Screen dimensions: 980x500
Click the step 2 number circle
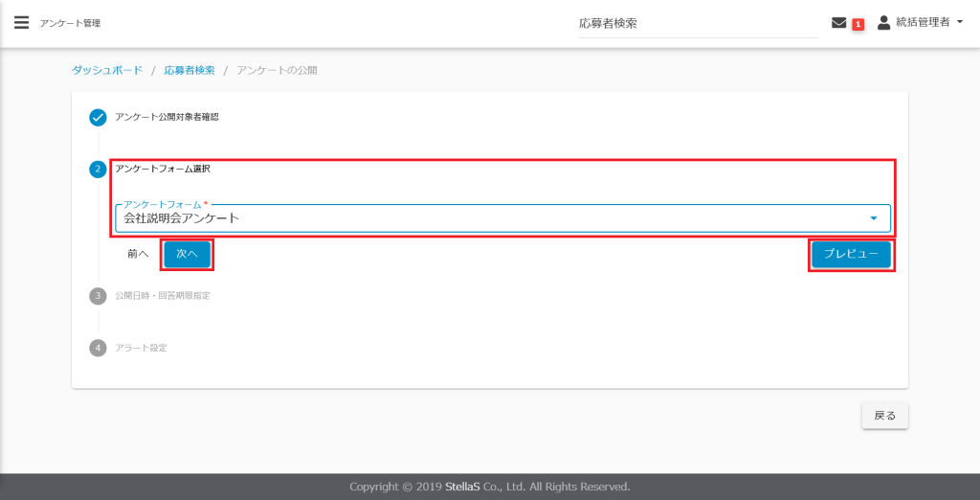click(x=98, y=169)
